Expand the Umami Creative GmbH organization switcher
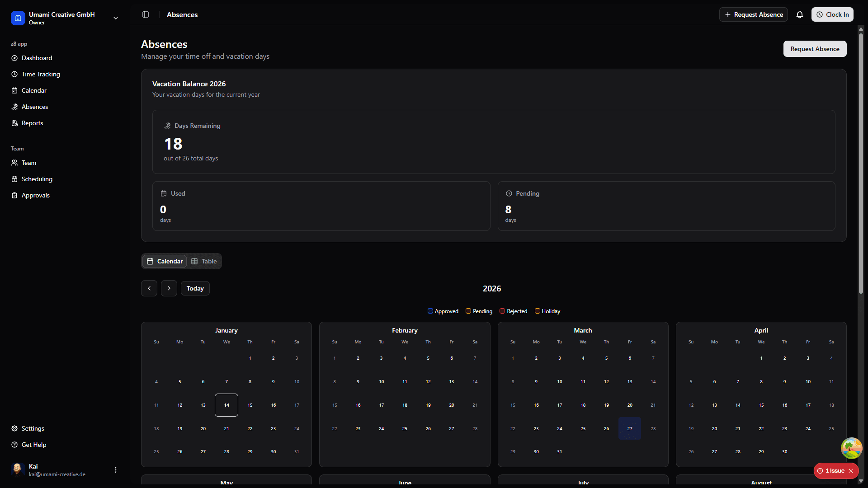Screen dimensions: 868x488 coord(116,18)
